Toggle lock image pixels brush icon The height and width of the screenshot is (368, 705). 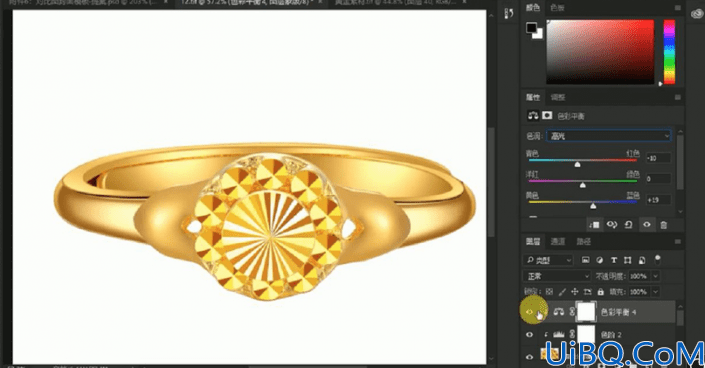562,292
